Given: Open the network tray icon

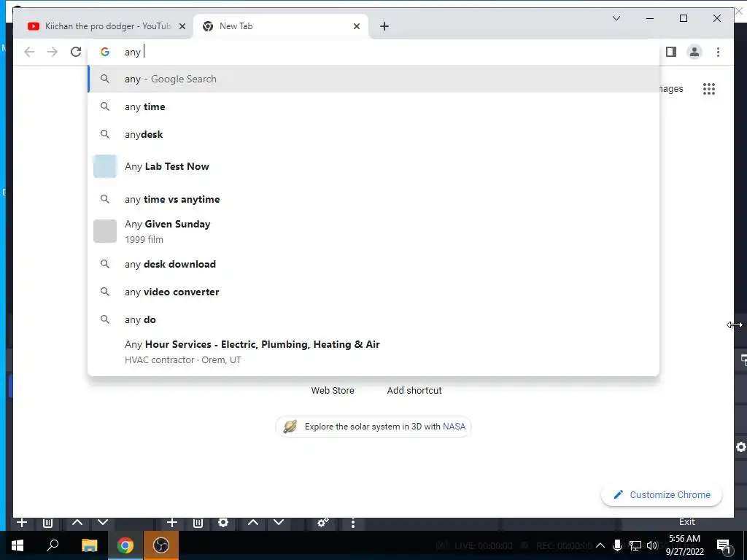Looking at the screenshot, I should 635,545.
